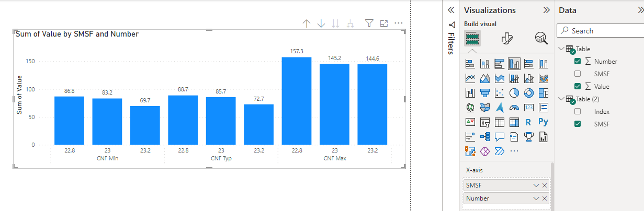
Task: Expand the Filters pane using left chevrons
Action: pos(451,10)
